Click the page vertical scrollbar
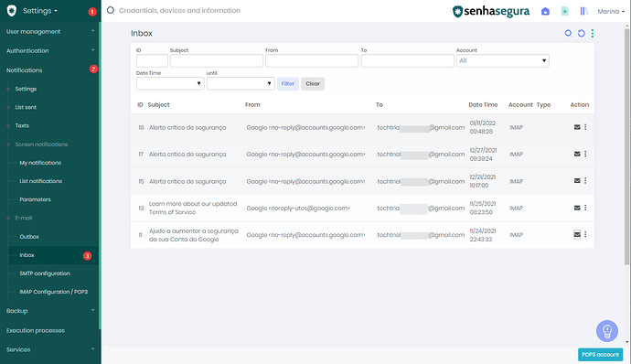 (x=626, y=146)
